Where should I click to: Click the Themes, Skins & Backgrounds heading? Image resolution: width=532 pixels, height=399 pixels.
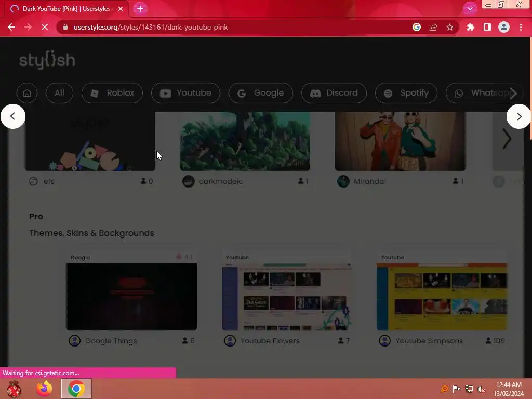pyautogui.click(x=91, y=233)
